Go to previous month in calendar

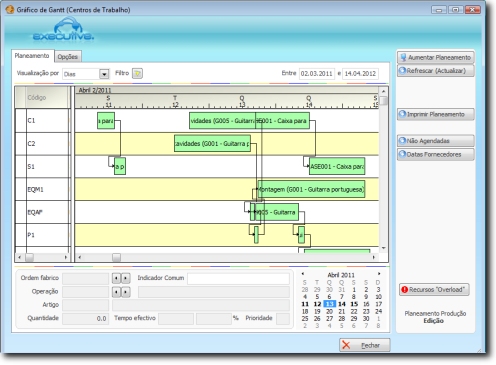(303, 274)
